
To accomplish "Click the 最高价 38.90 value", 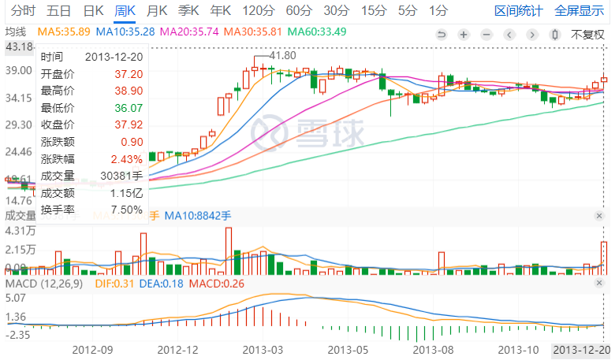I will click(x=129, y=91).
